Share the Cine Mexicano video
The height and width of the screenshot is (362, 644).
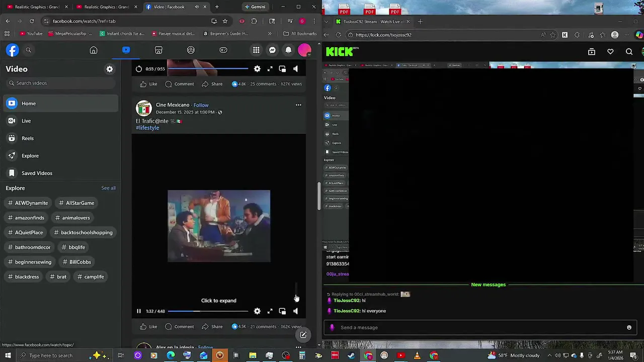(212, 327)
